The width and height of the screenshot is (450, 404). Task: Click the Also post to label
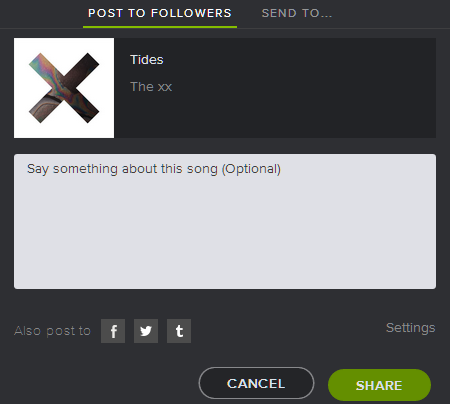tap(52, 331)
